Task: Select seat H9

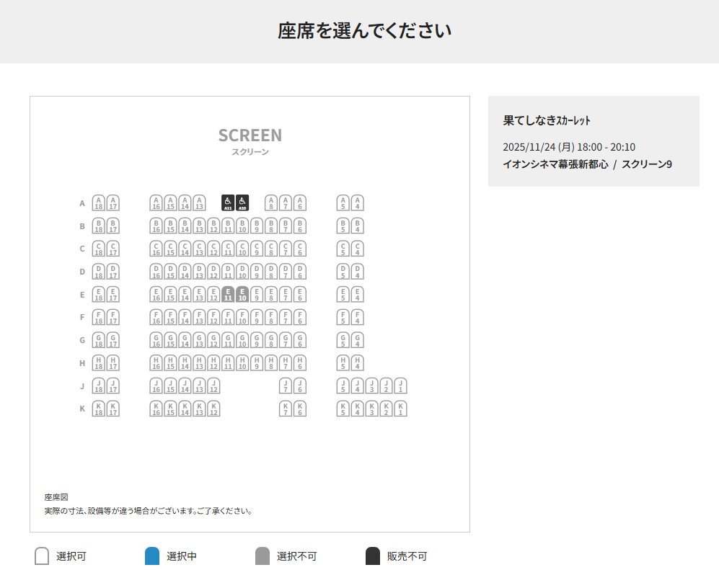Action: [257, 363]
